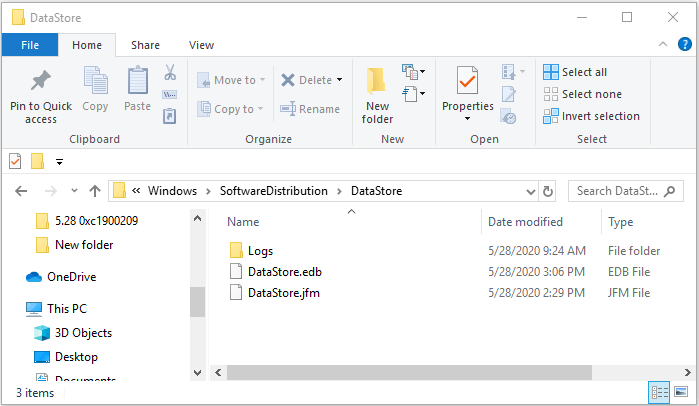699x406 pixels.
Task: Switch to Details view layout icon
Action: (x=660, y=392)
